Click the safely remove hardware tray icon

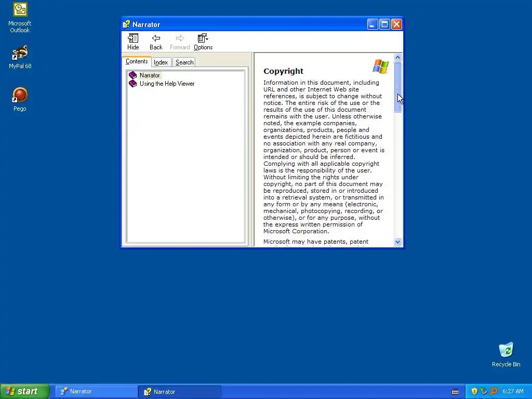[x=484, y=391]
